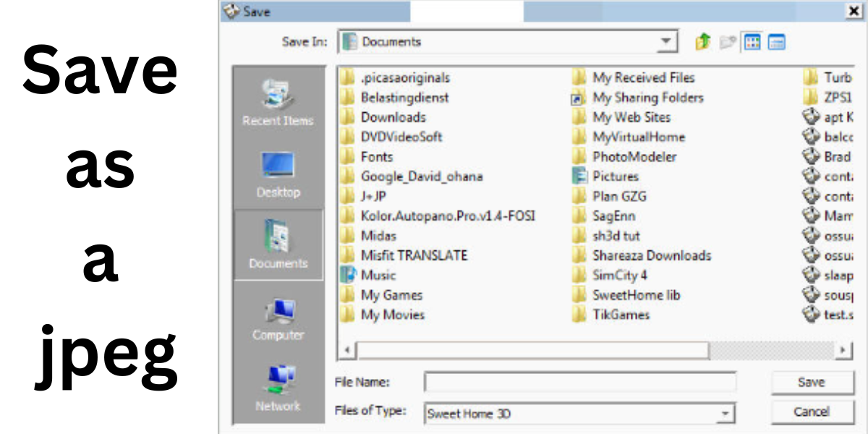Click the Create New Folder icon
868x434 pixels.
[727, 42]
